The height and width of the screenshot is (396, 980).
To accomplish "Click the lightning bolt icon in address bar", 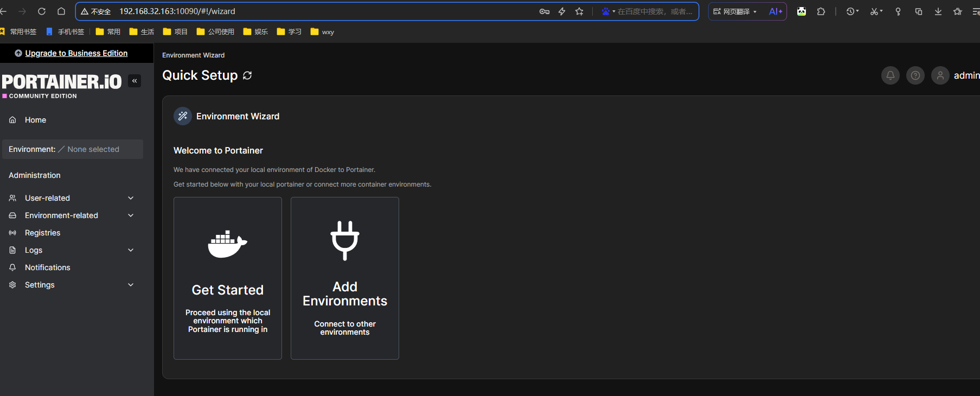I will (x=562, y=11).
